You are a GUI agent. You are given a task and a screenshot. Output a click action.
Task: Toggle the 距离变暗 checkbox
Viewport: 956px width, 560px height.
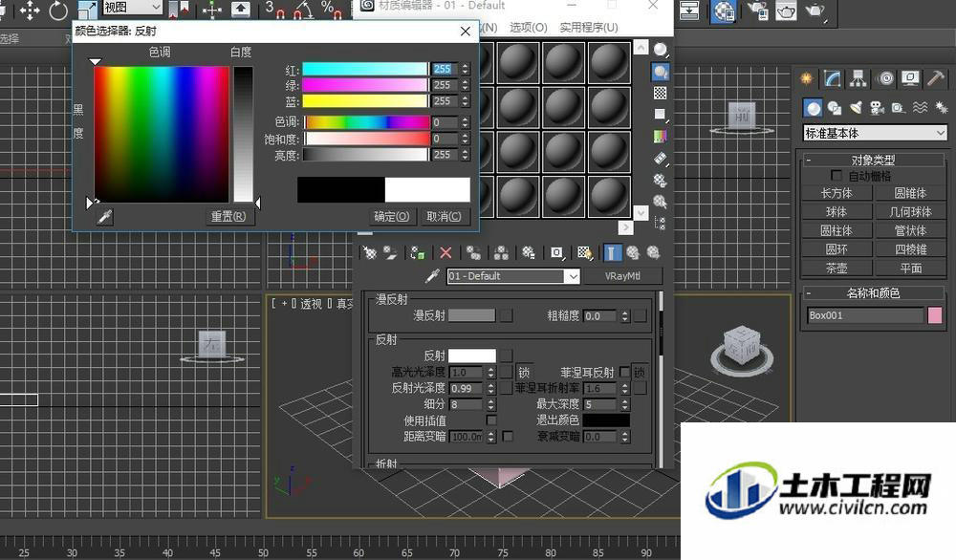(508, 437)
